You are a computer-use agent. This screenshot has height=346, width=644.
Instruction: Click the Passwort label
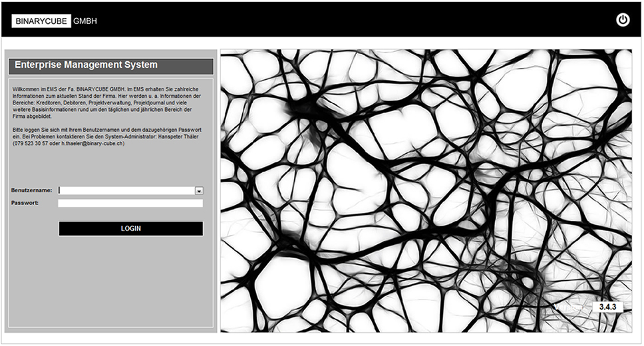[x=25, y=203]
